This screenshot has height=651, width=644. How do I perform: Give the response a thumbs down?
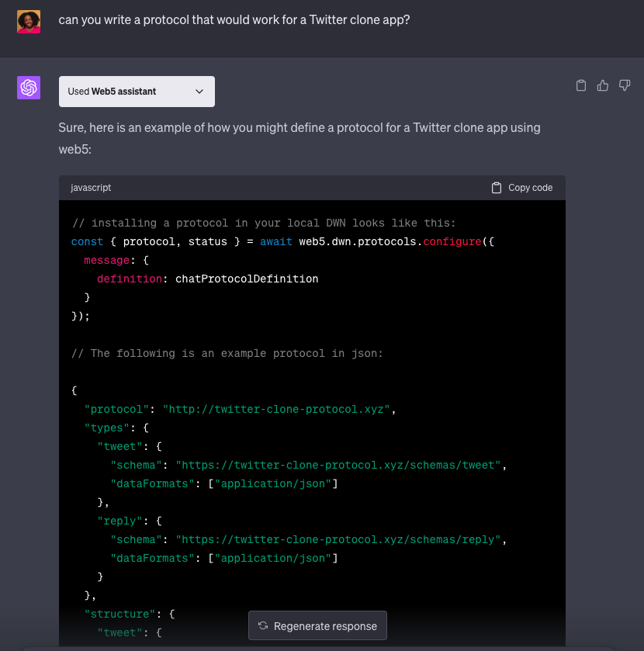pyautogui.click(x=625, y=85)
